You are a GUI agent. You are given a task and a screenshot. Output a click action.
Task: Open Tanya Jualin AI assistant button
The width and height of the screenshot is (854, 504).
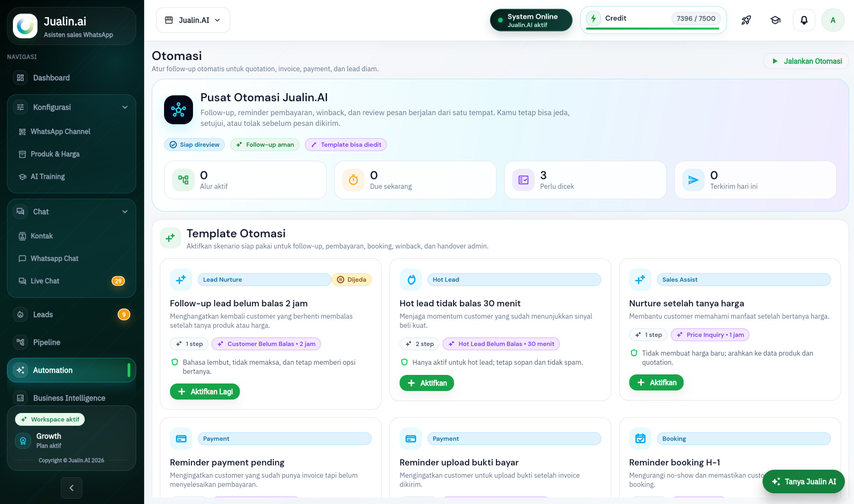804,482
